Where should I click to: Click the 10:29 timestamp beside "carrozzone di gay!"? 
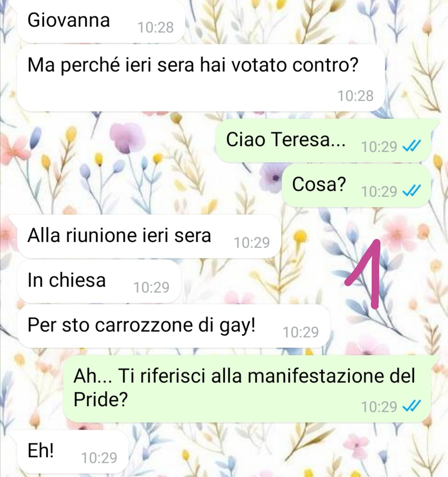301,332
